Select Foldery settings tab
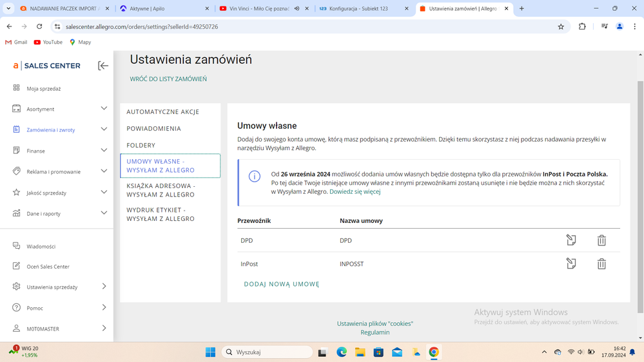Viewport: 644px width, 362px height. coord(141,146)
